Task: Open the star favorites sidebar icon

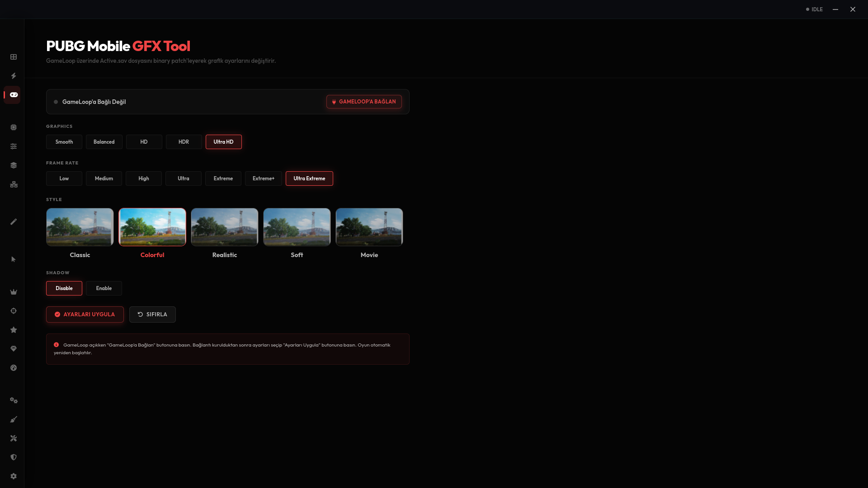Action: (x=14, y=330)
